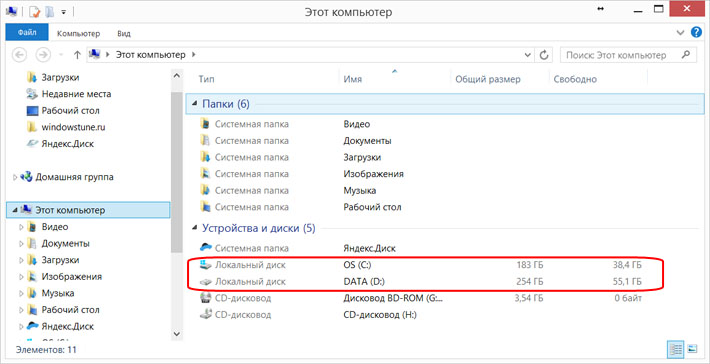This screenshot has width=710, height=364.
Task: Select the Документы folder icon in list
Action: (x=206, y=141)
